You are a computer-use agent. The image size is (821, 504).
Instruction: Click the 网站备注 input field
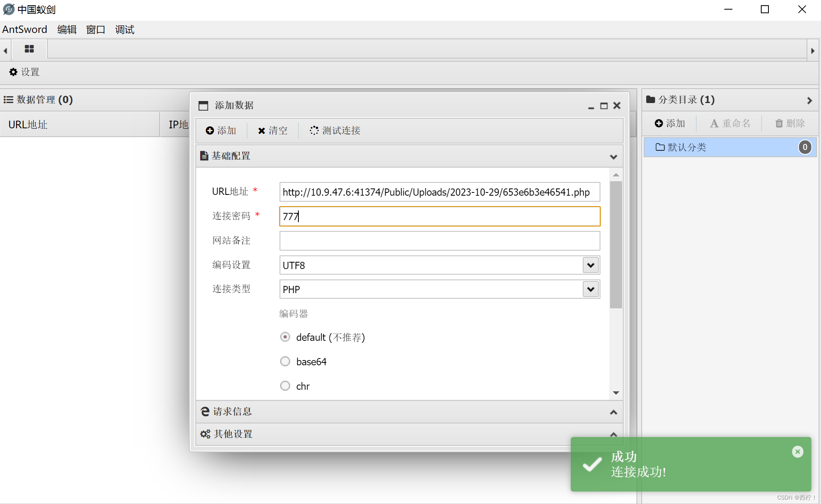[440, 241]
